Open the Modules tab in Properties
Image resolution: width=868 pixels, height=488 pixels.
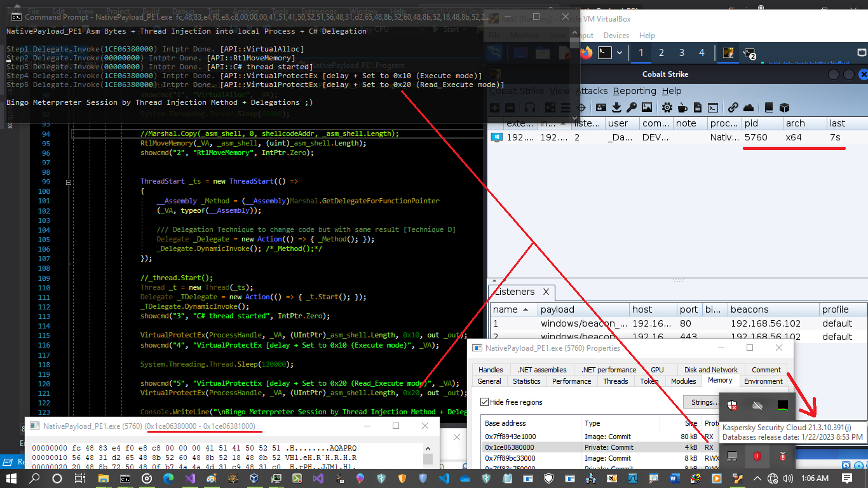pos(684,381)
